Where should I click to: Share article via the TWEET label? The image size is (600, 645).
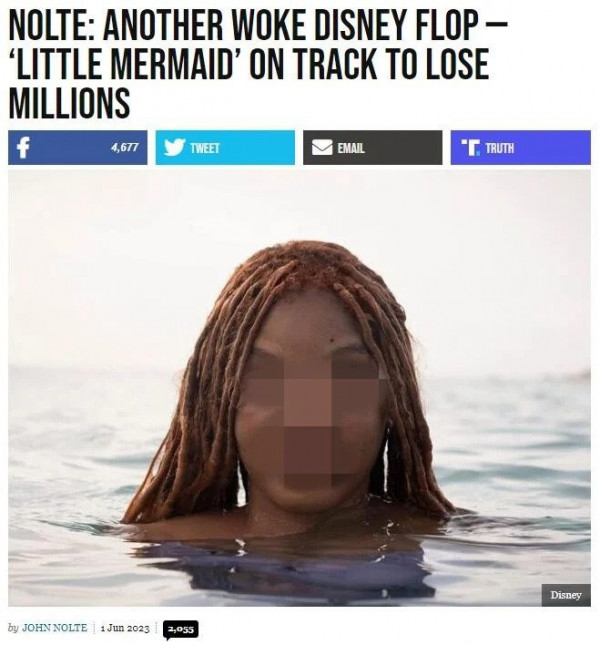204,148
